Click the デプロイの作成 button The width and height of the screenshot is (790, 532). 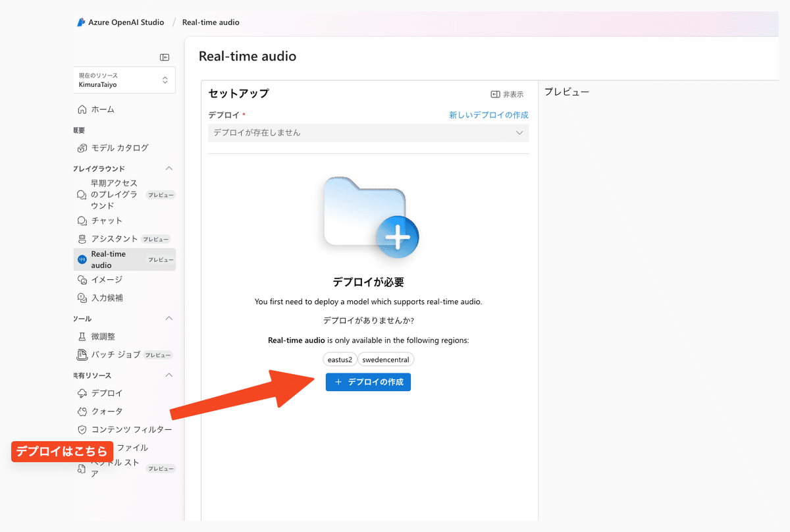(x=368, y=382)
